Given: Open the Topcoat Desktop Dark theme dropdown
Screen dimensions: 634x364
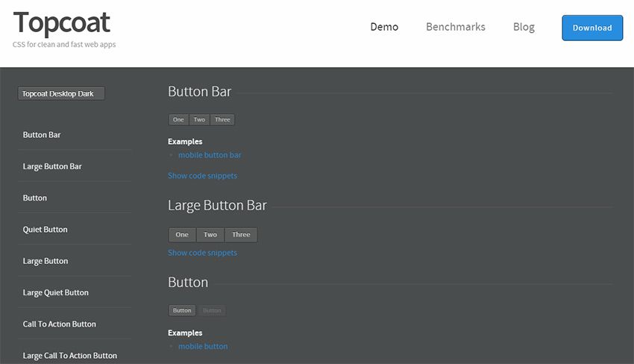Looking at the screenshot, I should [x=61, y=94].
